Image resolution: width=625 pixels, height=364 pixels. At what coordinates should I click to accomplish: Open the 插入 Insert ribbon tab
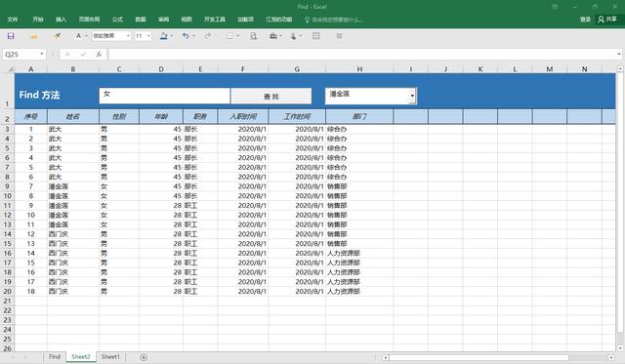[61, 20]
